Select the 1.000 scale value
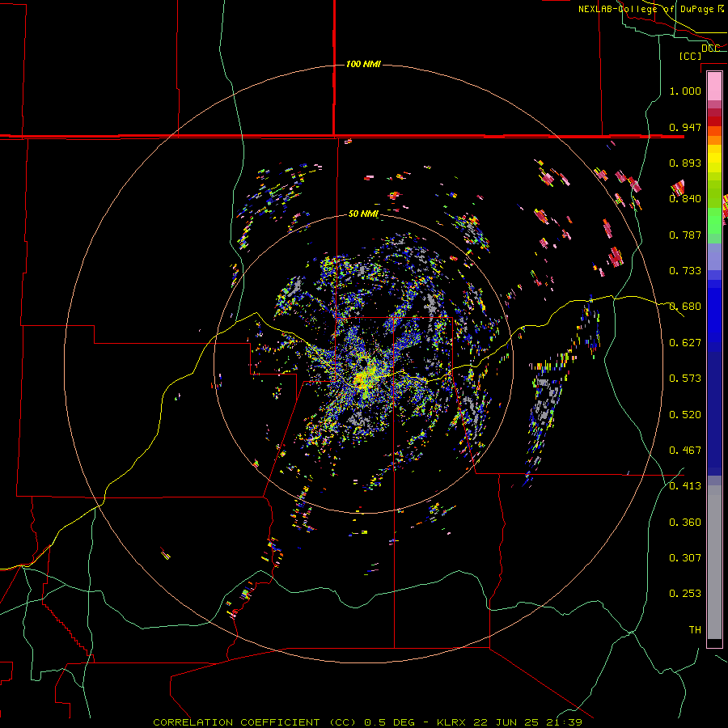The image size is (728, 728). 685,91
